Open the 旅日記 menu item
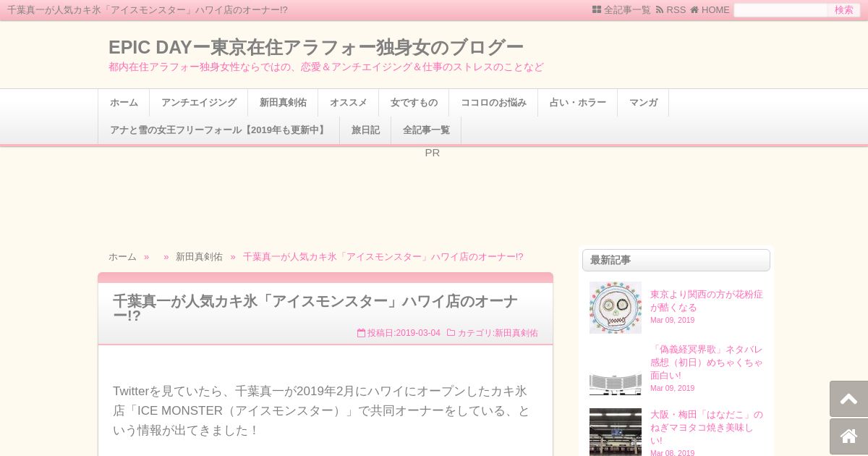868x456 pixels. pyautogui.click(x=365, y=130)
